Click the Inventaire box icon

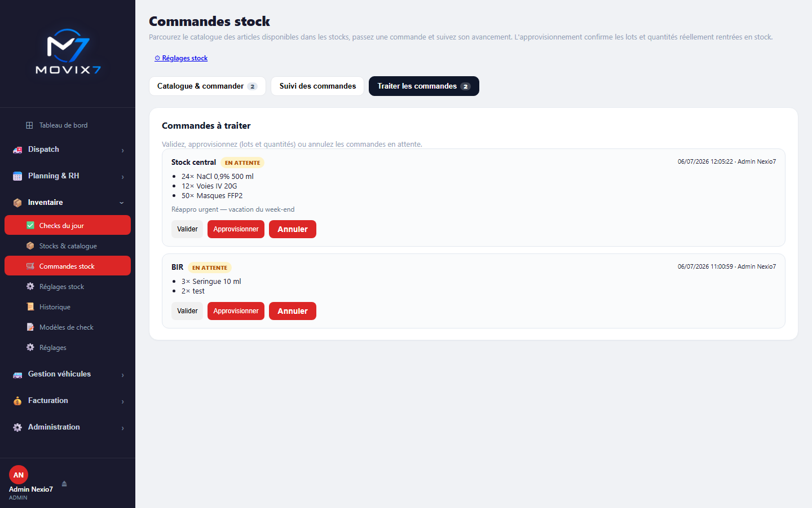[x=17, y=203]
